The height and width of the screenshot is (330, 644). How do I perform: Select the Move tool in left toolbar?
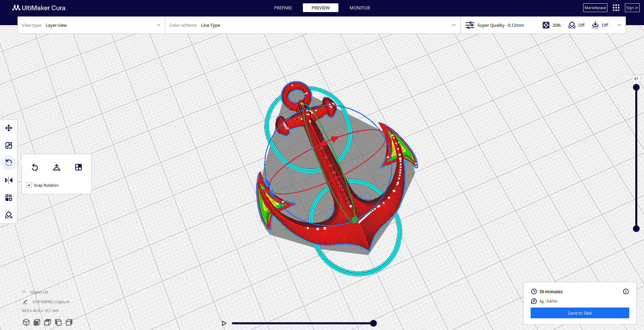pyautogui.click(x=9, y=128)
